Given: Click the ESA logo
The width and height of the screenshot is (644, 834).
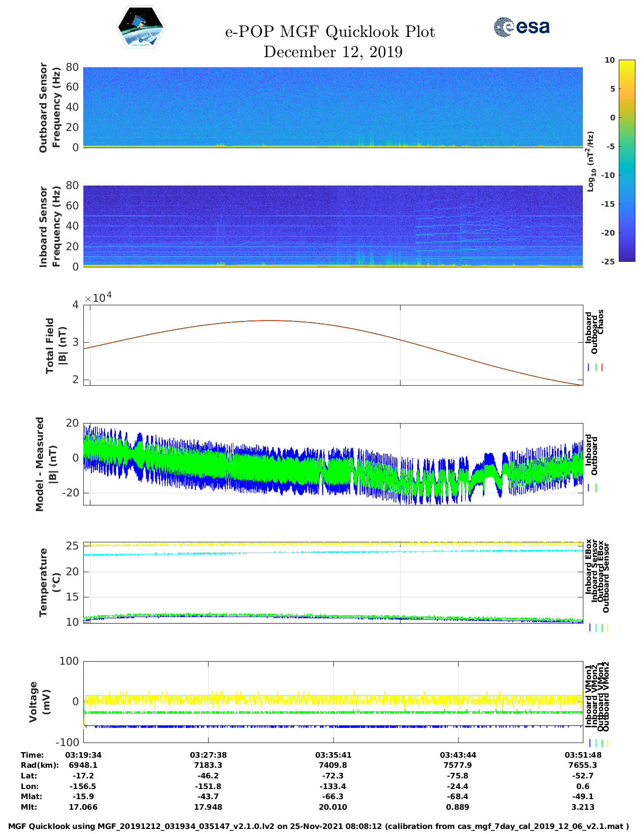Looking at the screenshot, I should 521,27.
